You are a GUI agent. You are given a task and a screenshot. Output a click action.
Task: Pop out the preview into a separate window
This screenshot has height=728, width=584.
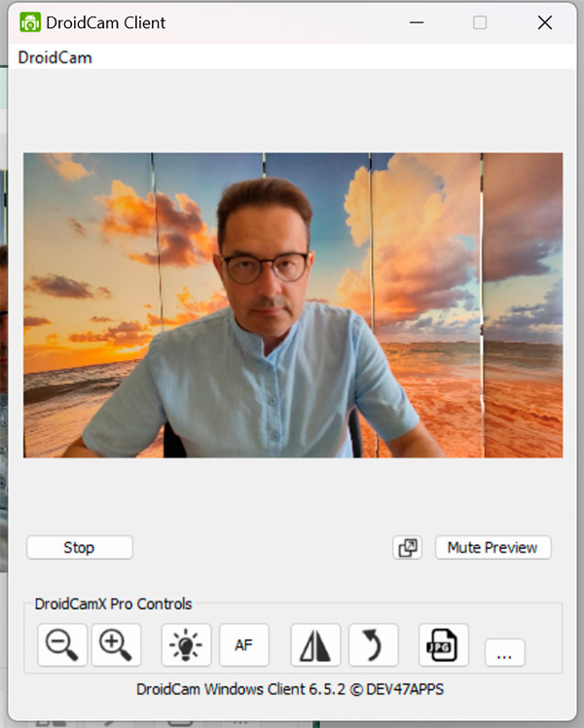click(408, 548)
